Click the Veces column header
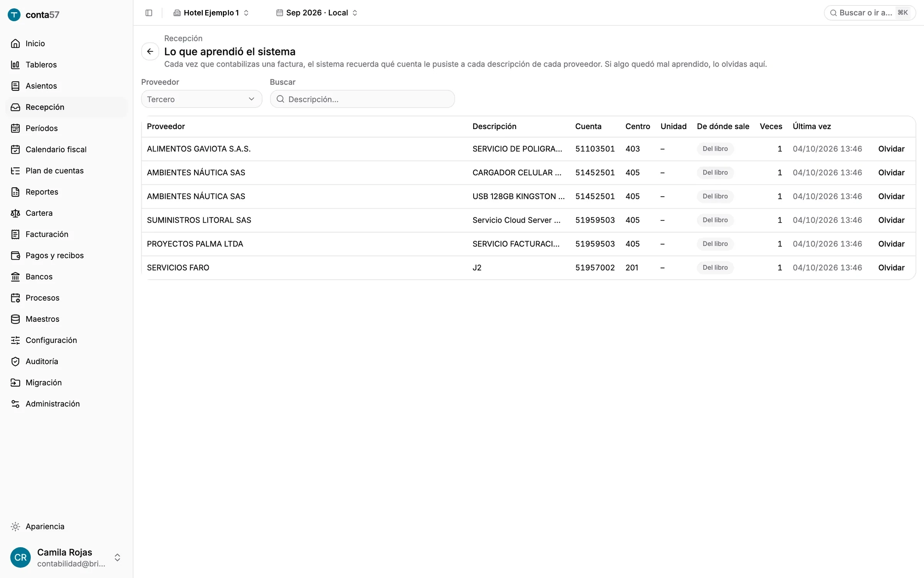The width and height of the screenshot is (924, 578). click(771, 126)
